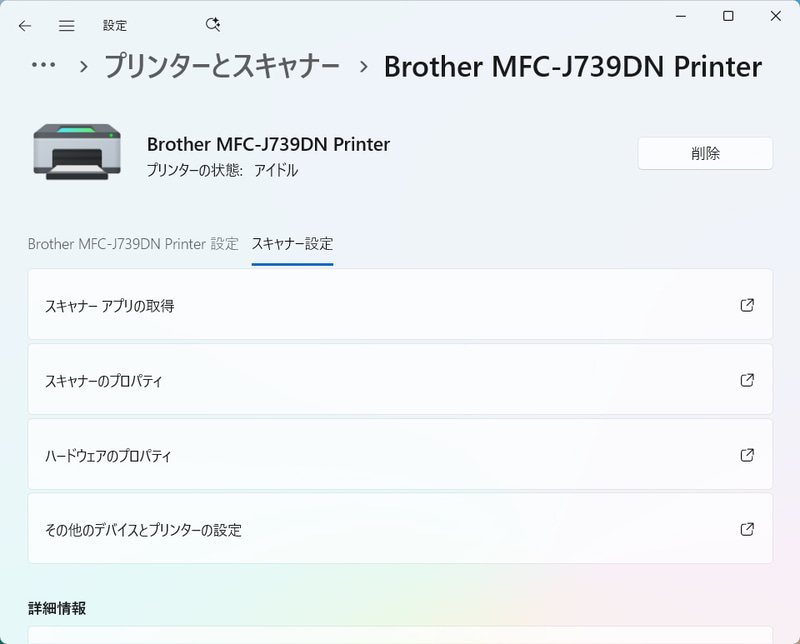Click the back arrow in the title bar
Image resolution: width=800 pixels, height=644 pixels.
(x=25, y=26)
